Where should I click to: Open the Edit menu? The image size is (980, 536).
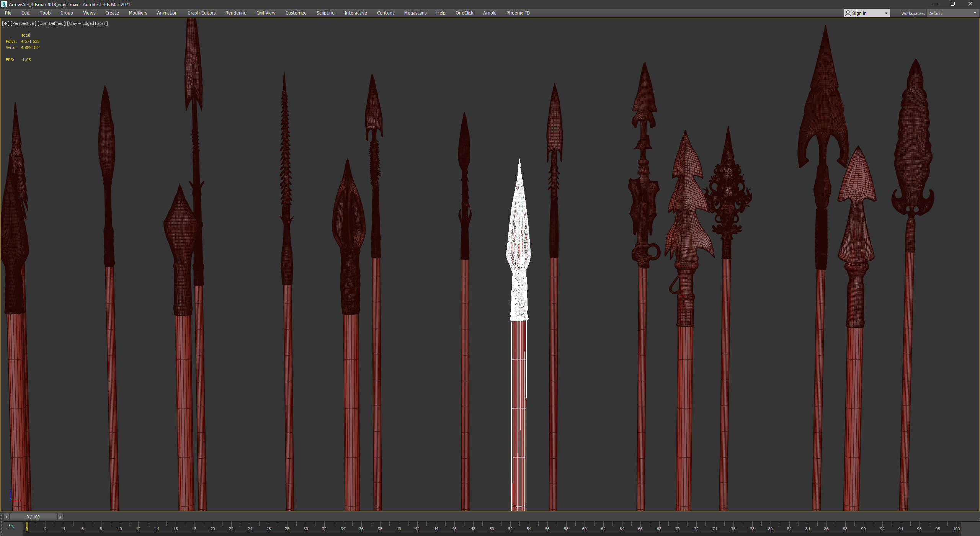(x=25, y=13)
